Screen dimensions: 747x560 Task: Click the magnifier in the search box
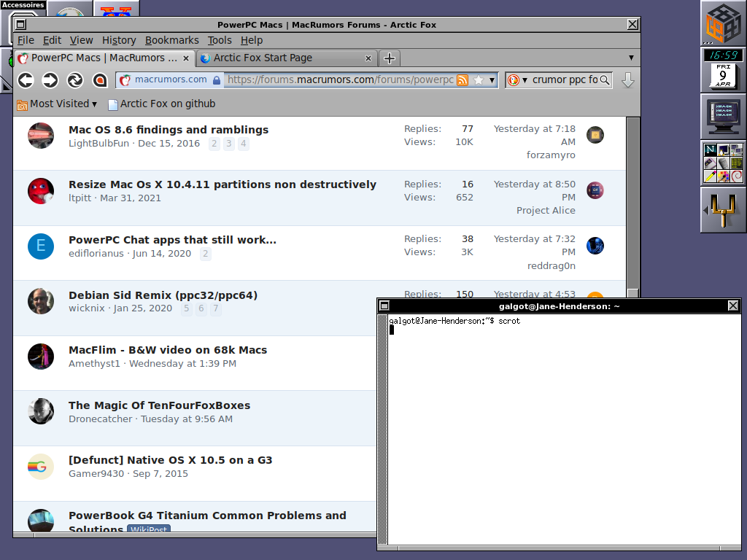coord(604,80)
